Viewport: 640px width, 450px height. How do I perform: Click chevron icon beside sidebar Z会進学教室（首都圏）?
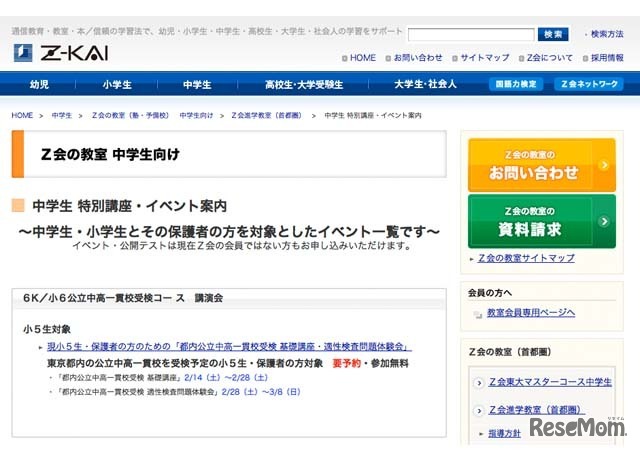(479, 411)
